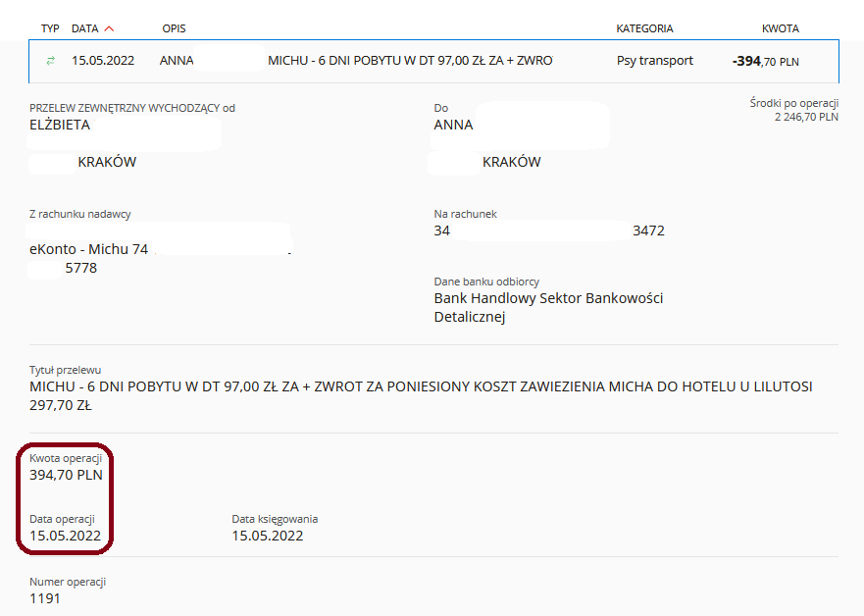This screenshot has width=864, height=616.
Task: Sort transactions by DATA column
Action: (85, 28)
